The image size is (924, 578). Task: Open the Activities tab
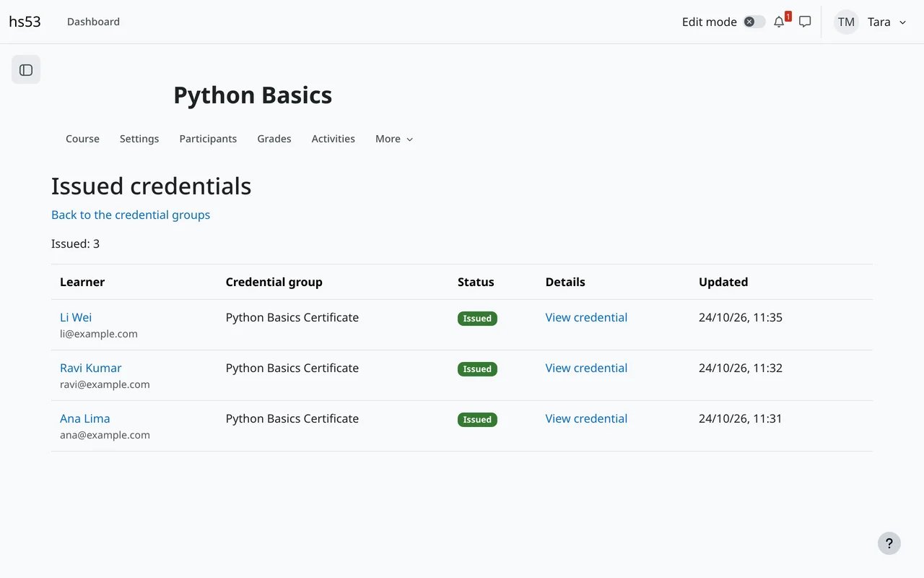(x=334, y=139)
